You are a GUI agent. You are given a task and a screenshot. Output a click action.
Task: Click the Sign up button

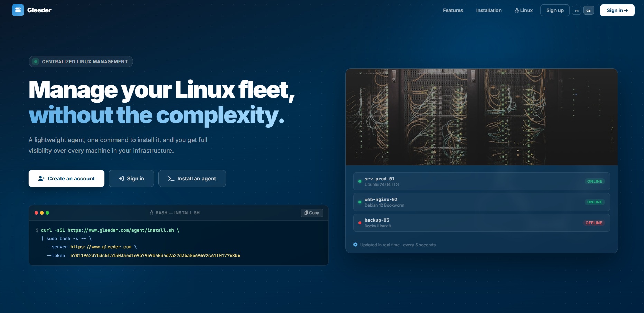[555, 10]
